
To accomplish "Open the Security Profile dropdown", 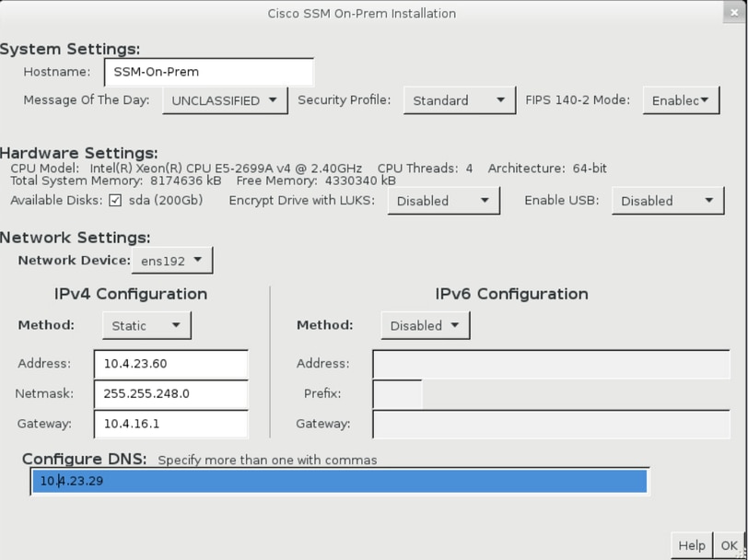I will pos(460,100).
